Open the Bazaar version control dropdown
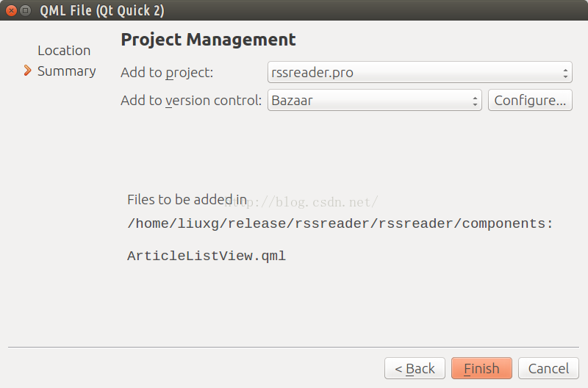 [x=374, y=100]
